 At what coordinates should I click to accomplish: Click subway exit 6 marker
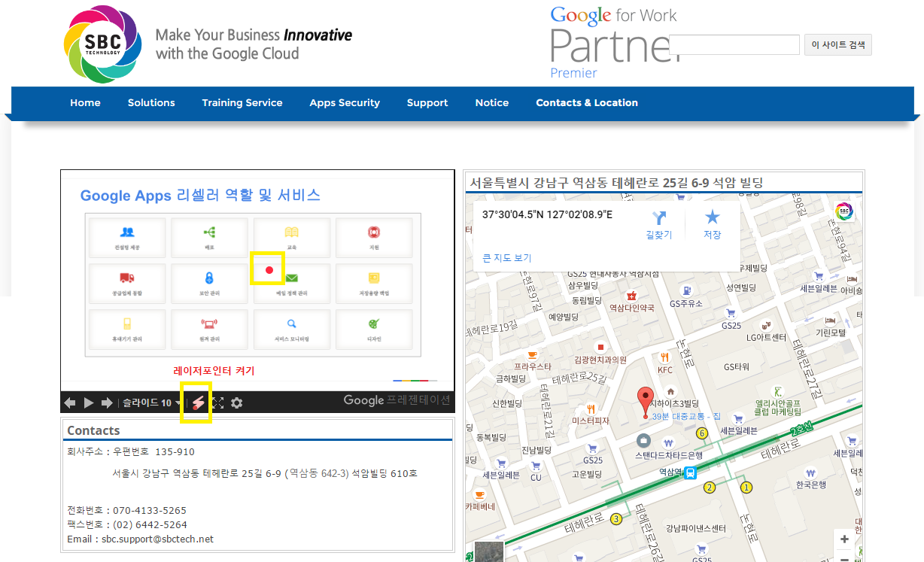[x=702, y=433]
